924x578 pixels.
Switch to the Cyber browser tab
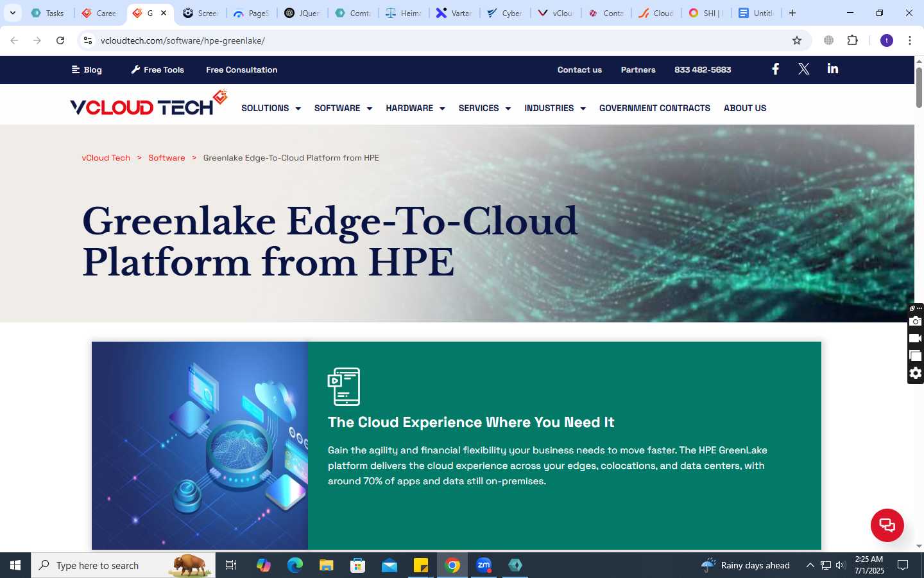point(505,13)
